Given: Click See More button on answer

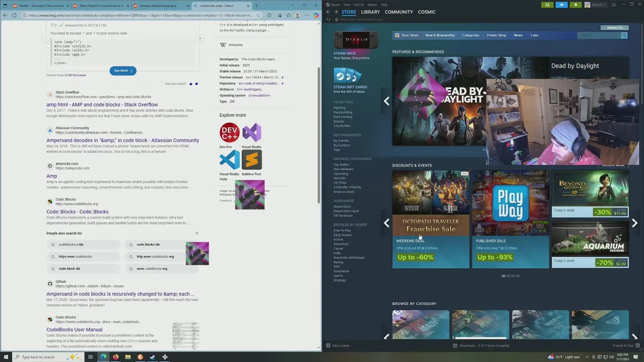Looking at the screenshot, I should click(x=123, y=70).
